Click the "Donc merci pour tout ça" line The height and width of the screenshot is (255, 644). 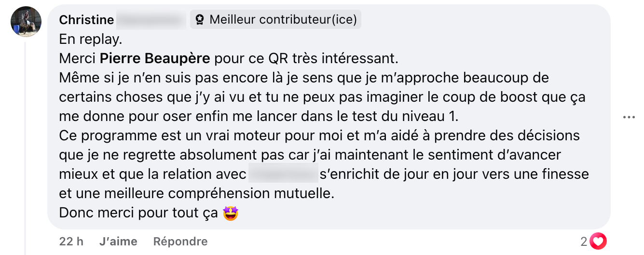click(x=139, y=213)
